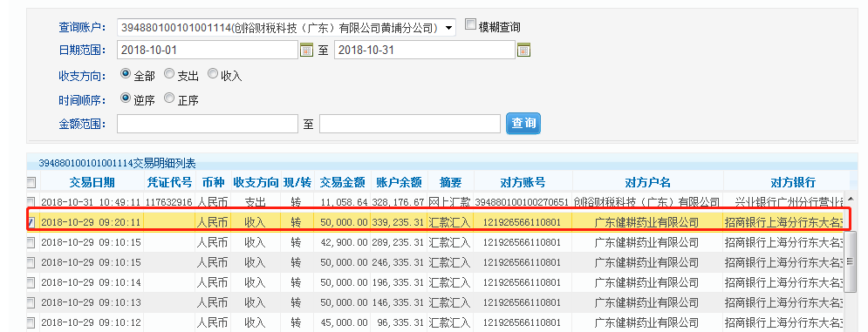Open the end date calendar picker icon

[x=523, y=51]
